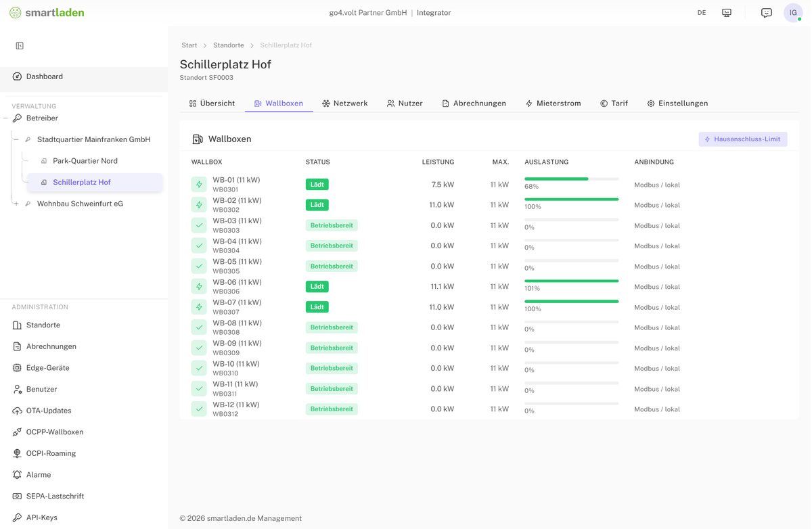Collapse the sidebar with the panel icon
This screenshot has width=812, height=529.
(x=20, y=45)
